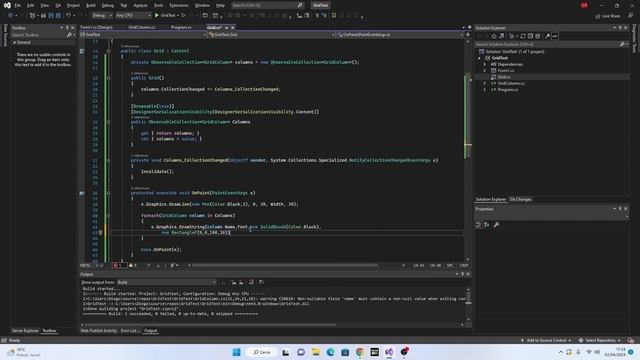Click Sync with Active Document icon

(x=523, y=36)
